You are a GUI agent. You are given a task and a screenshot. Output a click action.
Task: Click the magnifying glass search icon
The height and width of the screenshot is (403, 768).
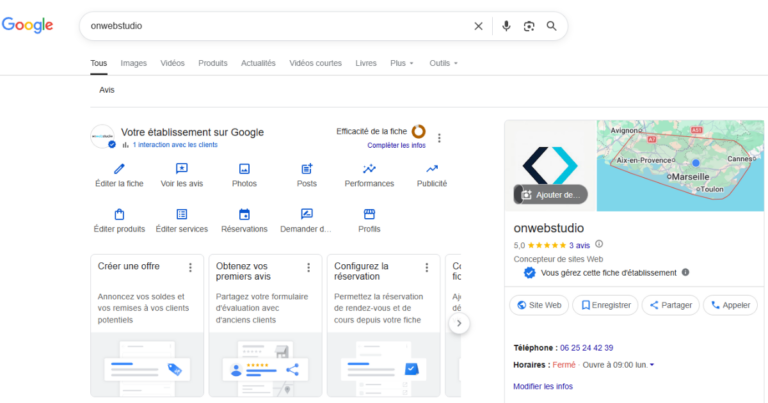(x=552, y=26)
